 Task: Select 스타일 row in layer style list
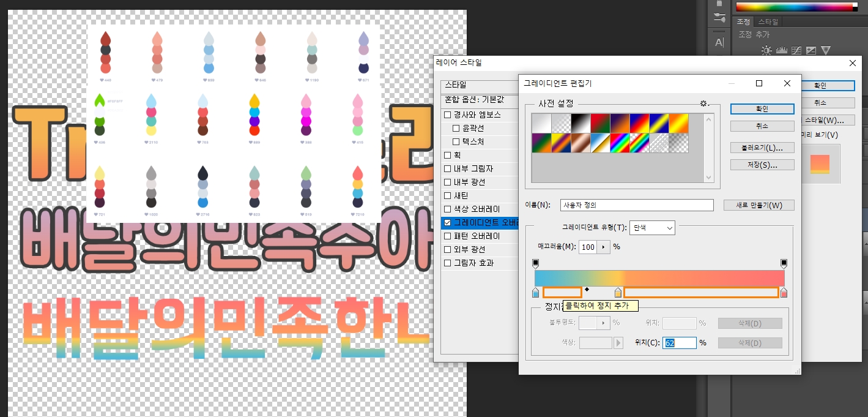tap(480, 85)
